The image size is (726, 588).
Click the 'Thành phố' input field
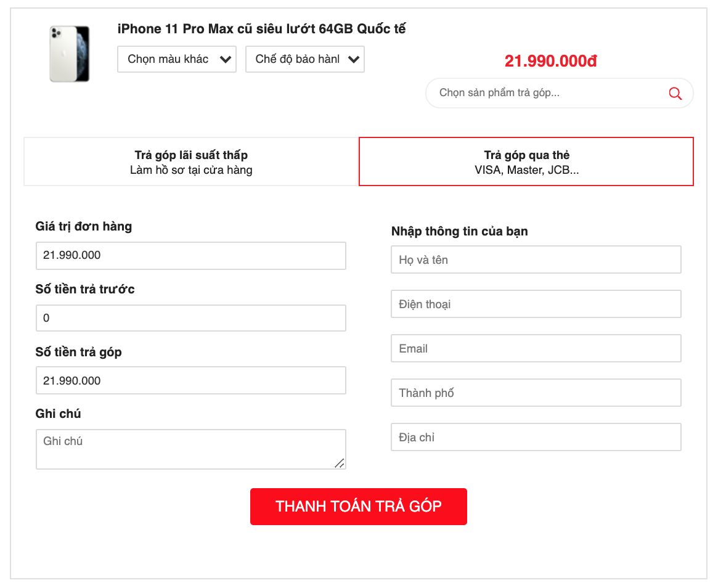tap(536, 393)
